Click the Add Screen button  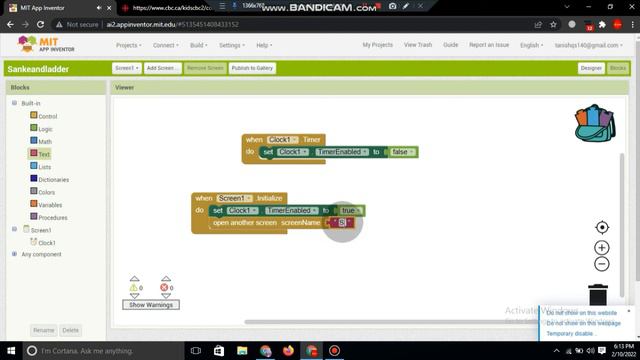[x=162, y=68]
